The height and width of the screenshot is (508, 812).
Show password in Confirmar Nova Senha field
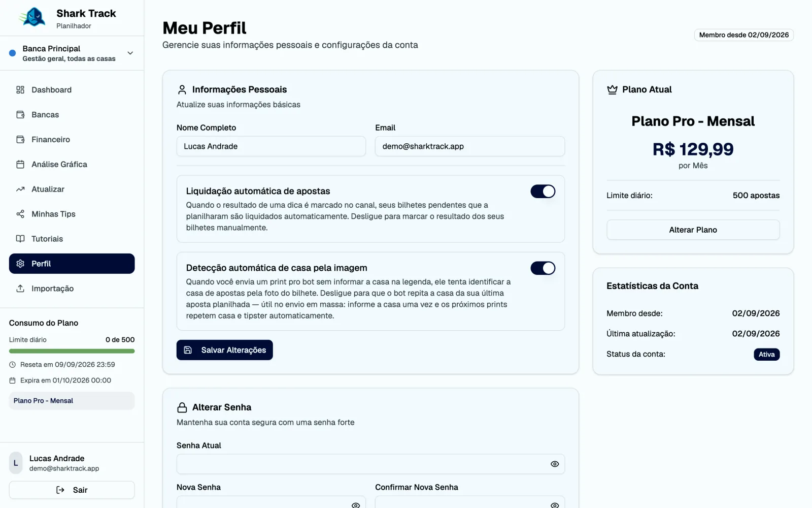tap(555, 505)
